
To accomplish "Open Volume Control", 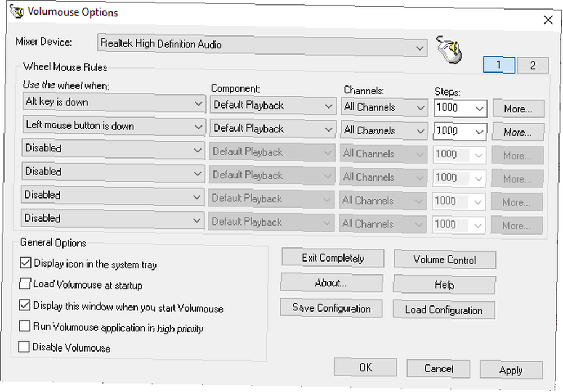I will pyautogui.click(x=445, y=260).
